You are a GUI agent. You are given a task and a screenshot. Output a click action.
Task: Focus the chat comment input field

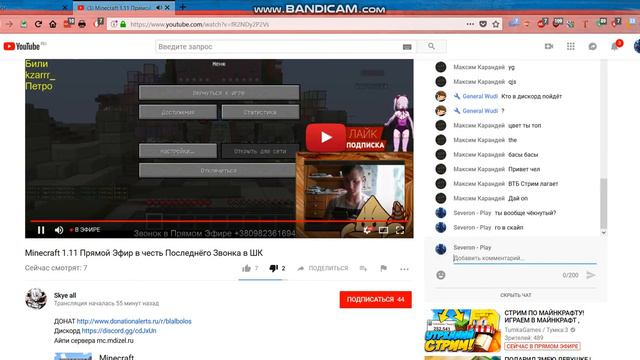[x=524, y=258]
